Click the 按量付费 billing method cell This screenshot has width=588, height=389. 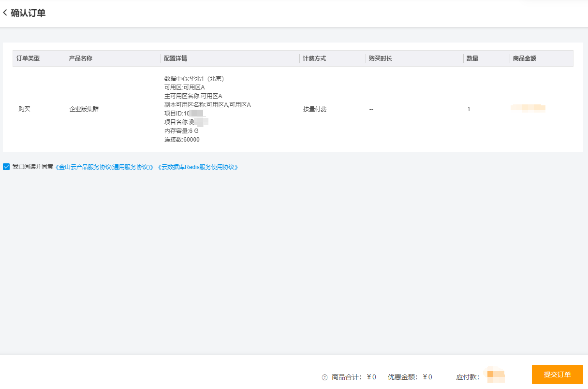315,109
